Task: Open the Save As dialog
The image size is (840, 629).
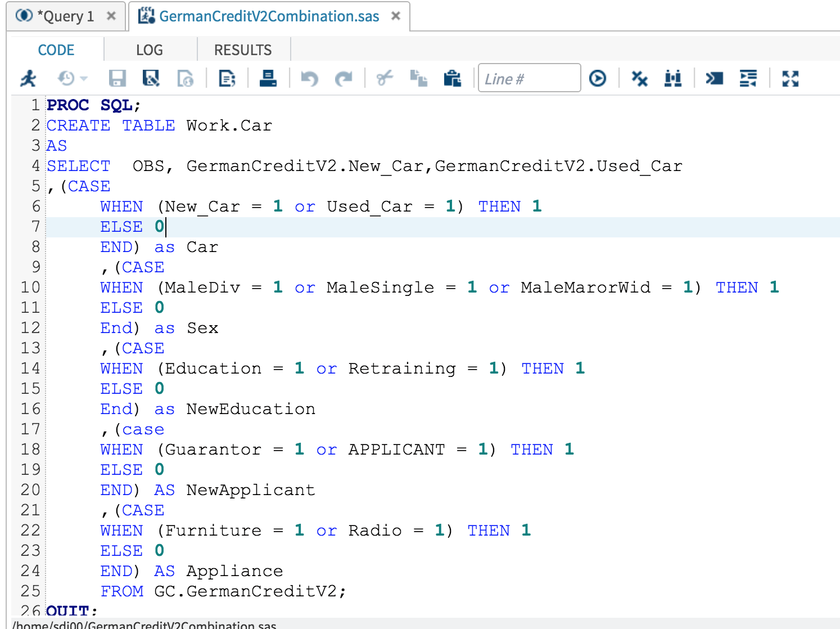Action: click(151, 78)
